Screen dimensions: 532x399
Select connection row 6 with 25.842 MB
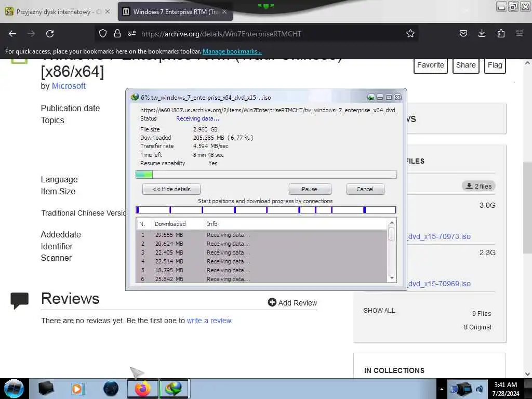coord(261,278)
